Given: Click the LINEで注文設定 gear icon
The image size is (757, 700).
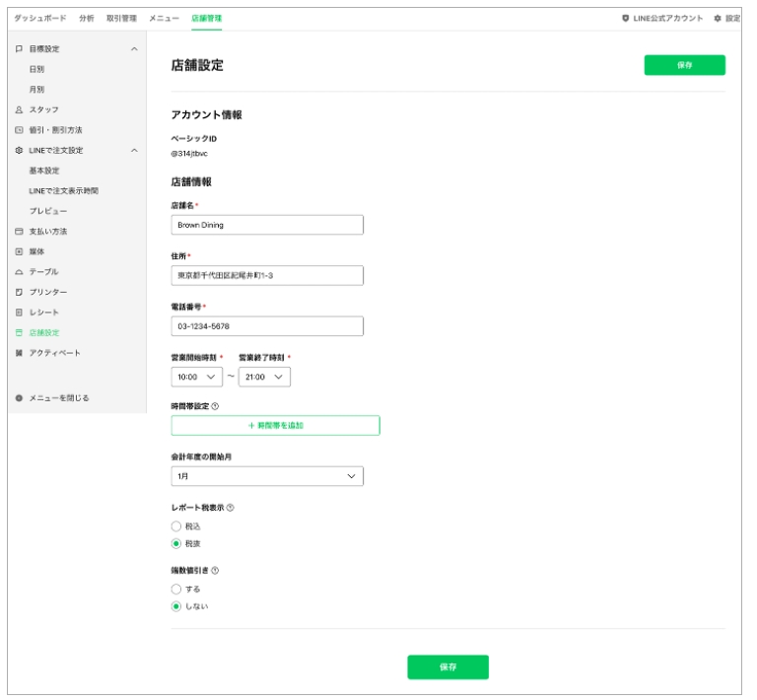Looking at the screenshot, I should tap(19, 150).
